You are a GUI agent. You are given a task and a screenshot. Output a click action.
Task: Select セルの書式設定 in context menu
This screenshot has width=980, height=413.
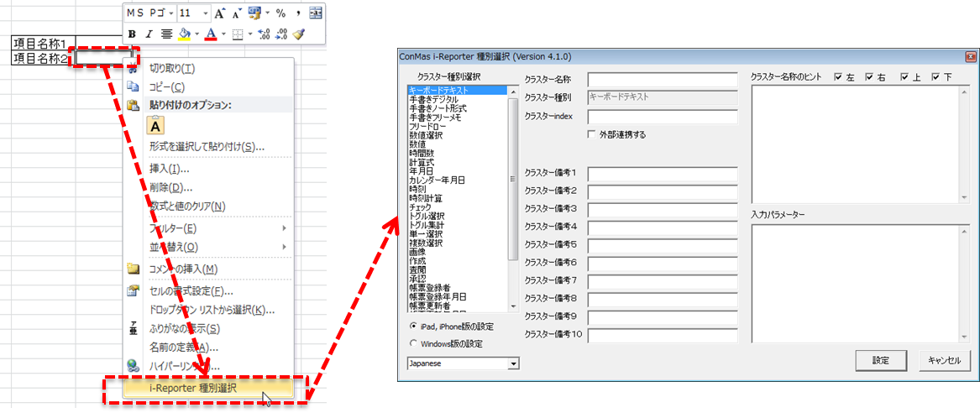pos(191,291)
